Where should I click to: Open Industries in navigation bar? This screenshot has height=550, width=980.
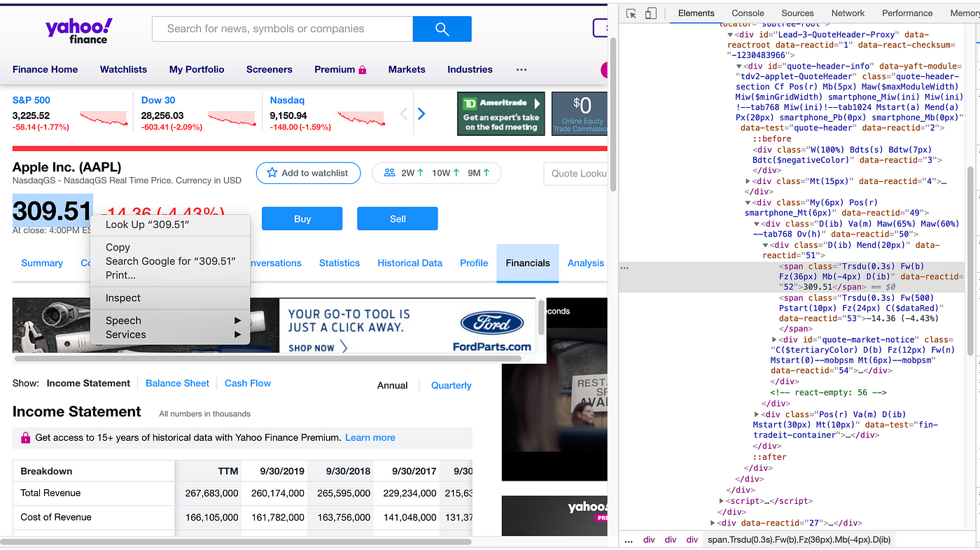470,69
